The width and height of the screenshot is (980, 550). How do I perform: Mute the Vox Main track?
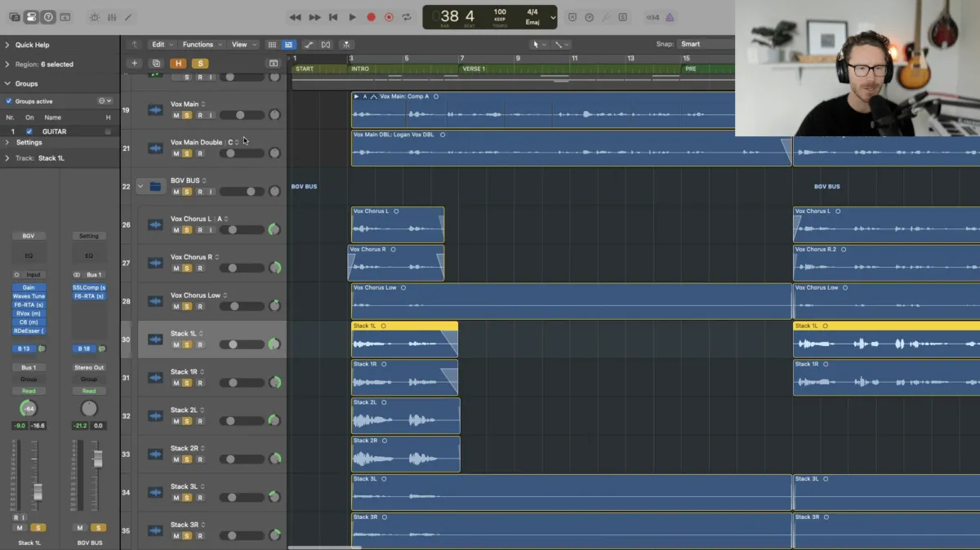[x=176, y=115]
